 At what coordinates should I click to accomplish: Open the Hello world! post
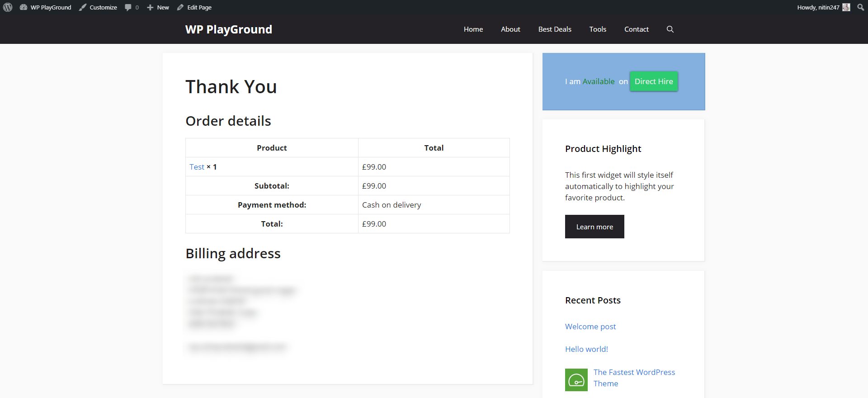tap(586, 349)
